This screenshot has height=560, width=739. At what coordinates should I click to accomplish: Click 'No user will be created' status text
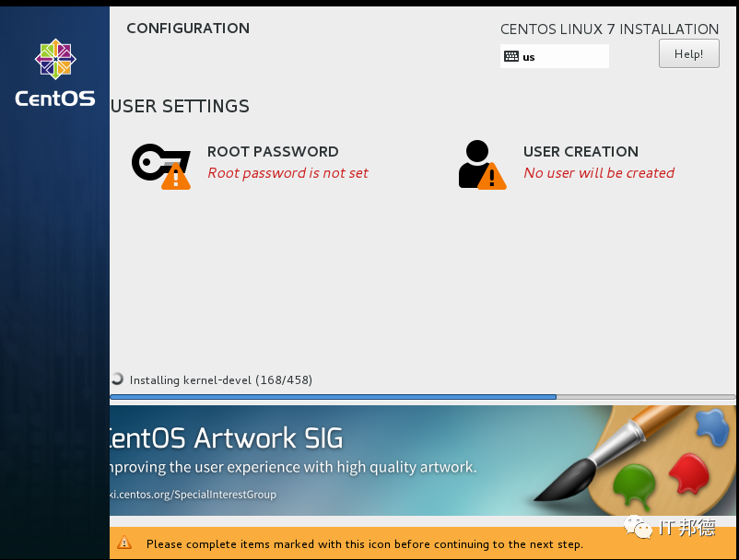[599, 173]
